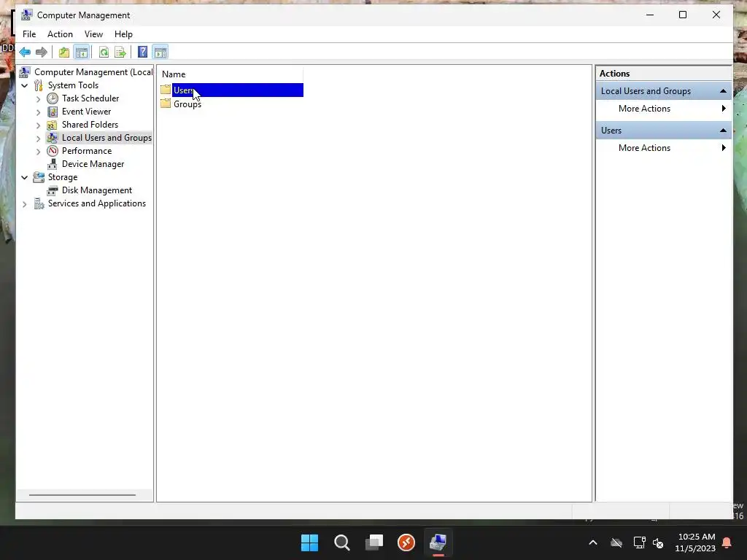Open notifications bell in system tray

click(727, 542)
